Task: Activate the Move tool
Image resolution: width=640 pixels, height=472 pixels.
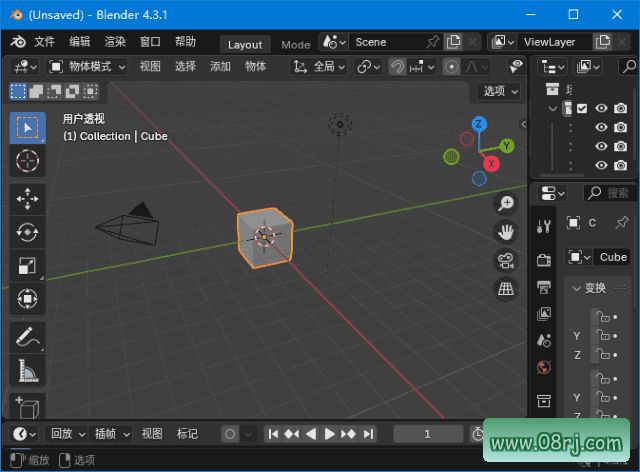Action: (x=27, y=199)
